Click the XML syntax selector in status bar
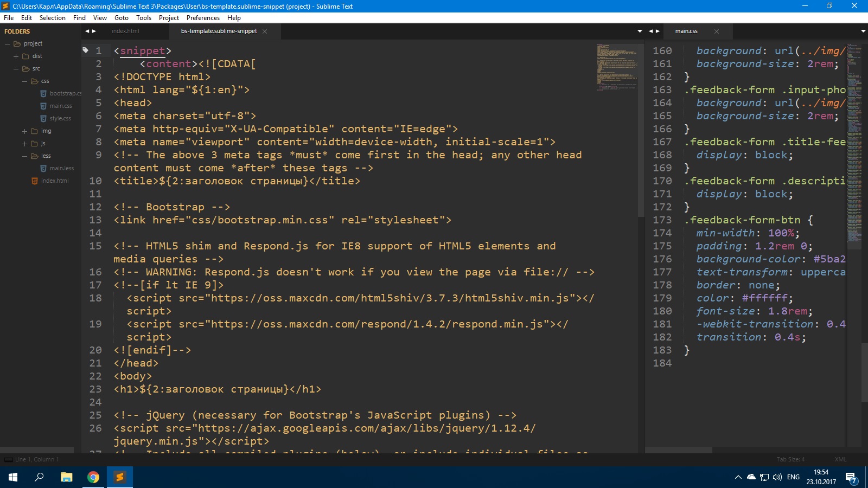This screenshot has height=488, width=868. click(840, 460)
